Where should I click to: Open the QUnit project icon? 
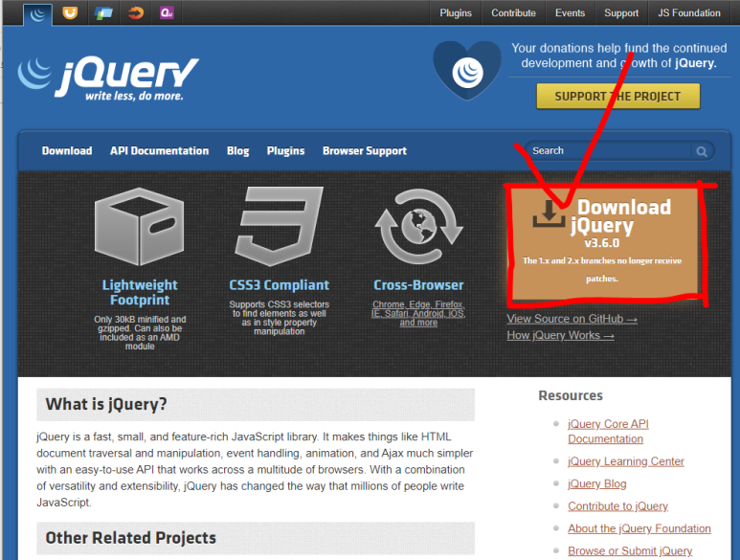point(167,12)
